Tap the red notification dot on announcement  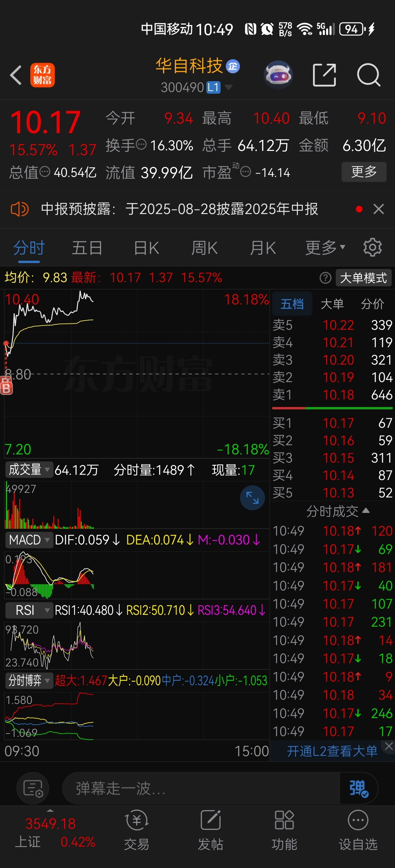pyautogui.click(x=359, y=209)
